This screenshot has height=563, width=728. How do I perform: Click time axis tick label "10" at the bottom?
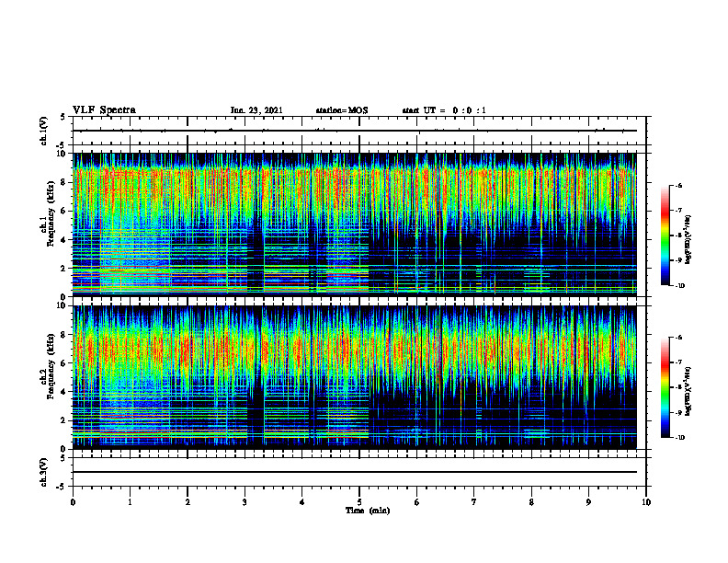tap(646, 502)
